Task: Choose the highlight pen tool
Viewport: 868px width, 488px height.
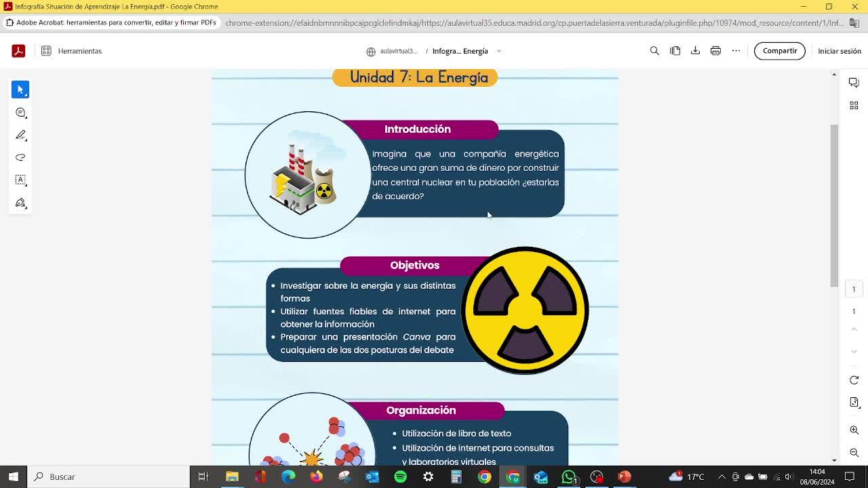Action: tap(20, 135)
